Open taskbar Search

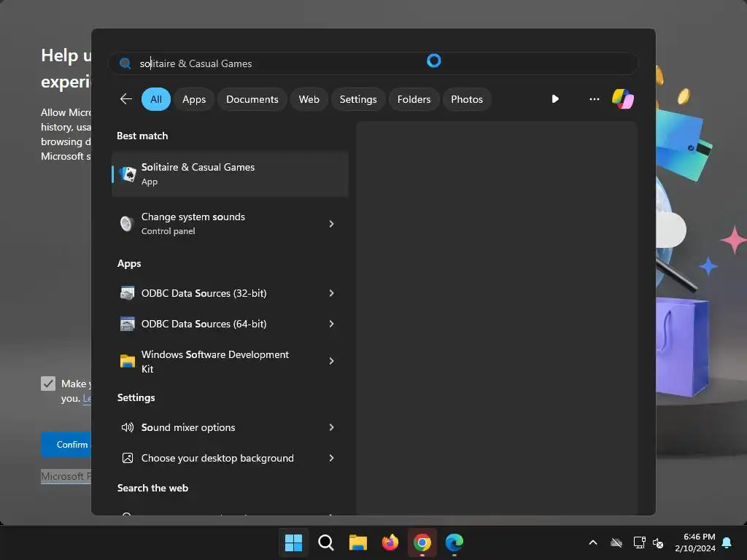[326, 542]
